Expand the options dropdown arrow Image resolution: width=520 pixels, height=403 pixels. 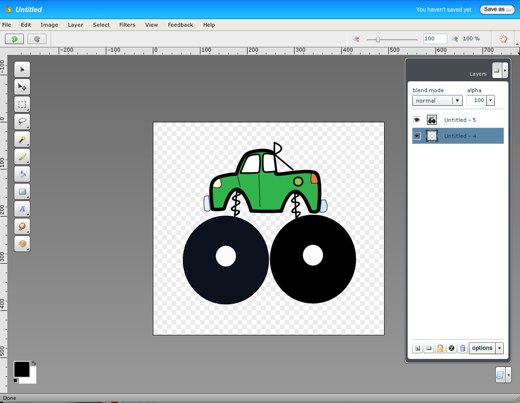[x=499, y=348]
